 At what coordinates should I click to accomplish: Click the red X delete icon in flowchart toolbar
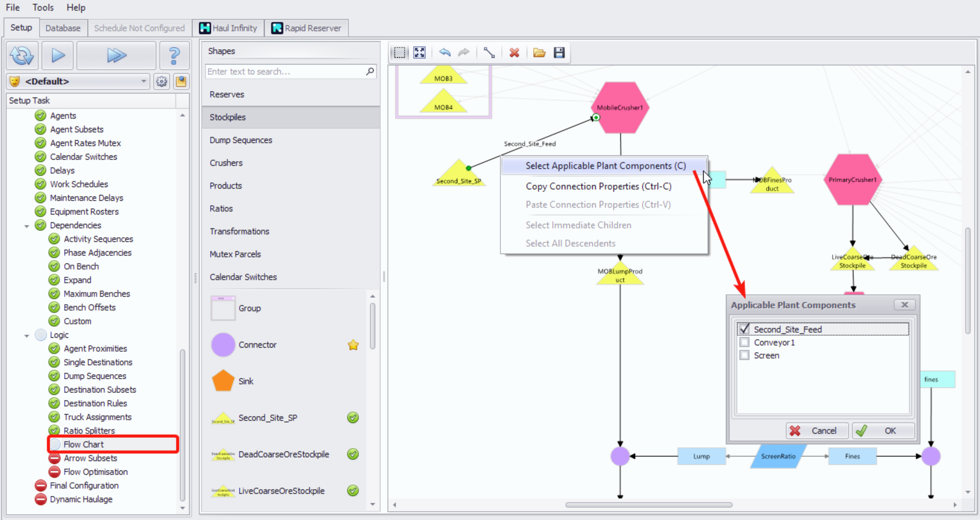tap(514, 53)
